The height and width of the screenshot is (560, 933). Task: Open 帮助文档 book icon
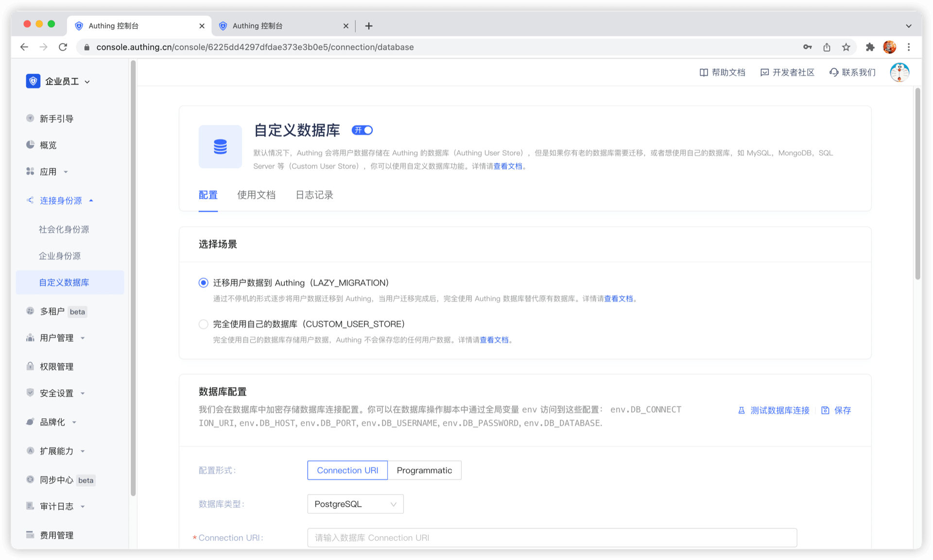(703, 72)
